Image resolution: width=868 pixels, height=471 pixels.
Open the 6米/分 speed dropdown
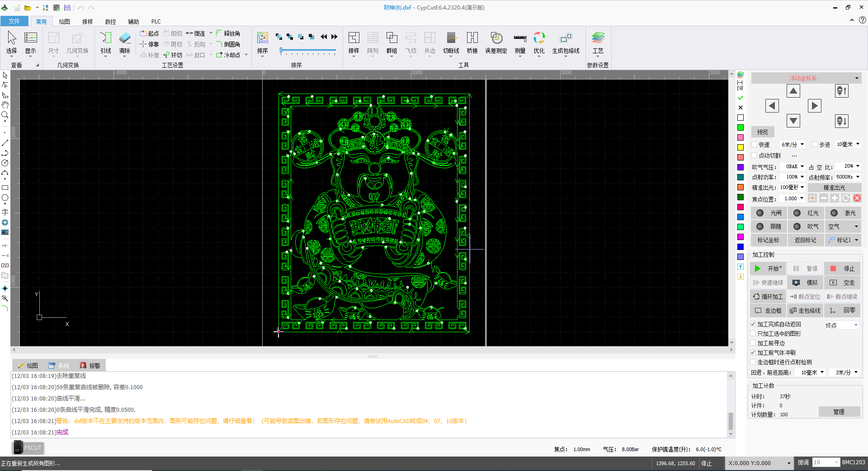point(793,145)
